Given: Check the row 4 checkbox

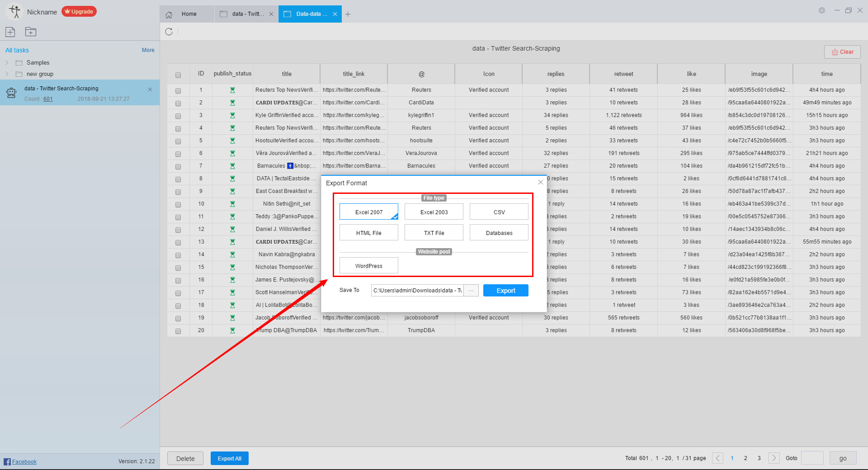Looking at the screenshot, I should pyautogui.click(x=178, y=129).
